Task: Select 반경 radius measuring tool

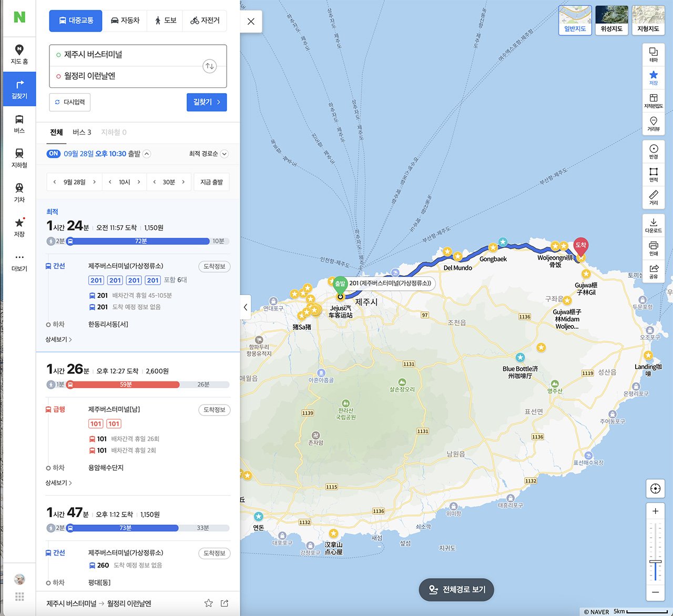Action: pos(654,152)
